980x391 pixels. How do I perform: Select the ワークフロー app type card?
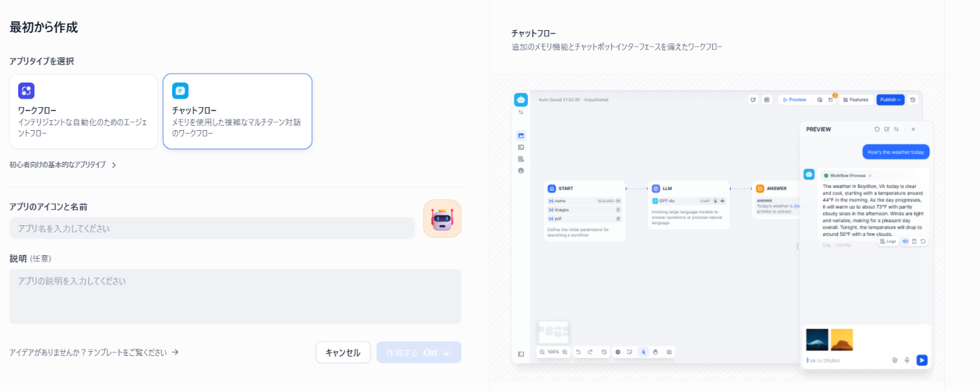83,111
